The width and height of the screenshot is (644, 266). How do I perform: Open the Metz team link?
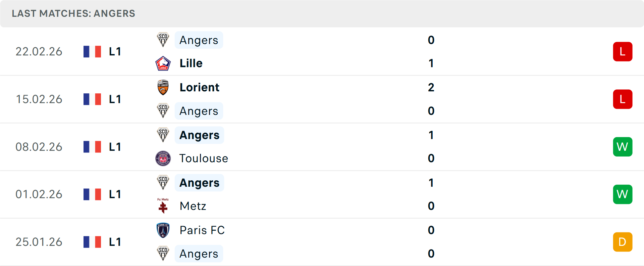point(193,206)
